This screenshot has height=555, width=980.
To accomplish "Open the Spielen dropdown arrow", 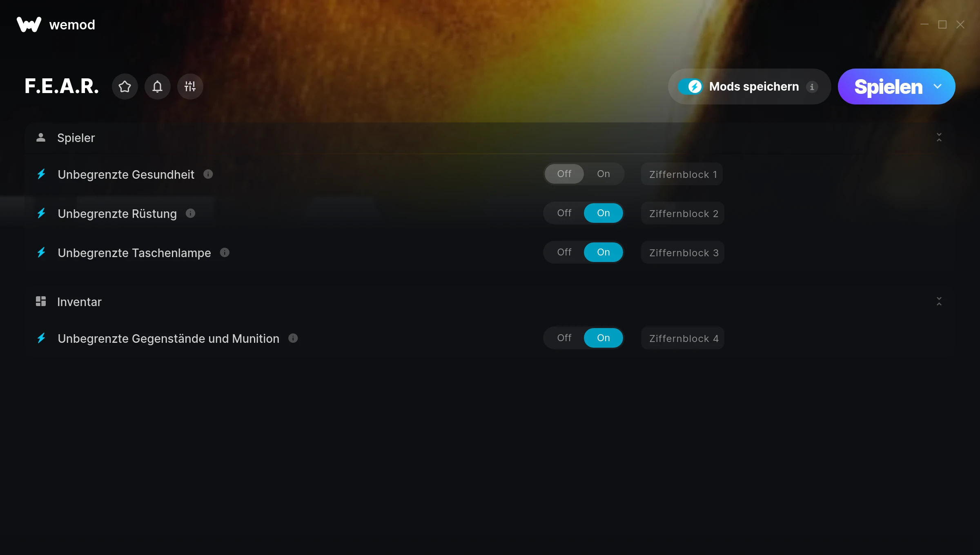I will click(x=938, y=87).
